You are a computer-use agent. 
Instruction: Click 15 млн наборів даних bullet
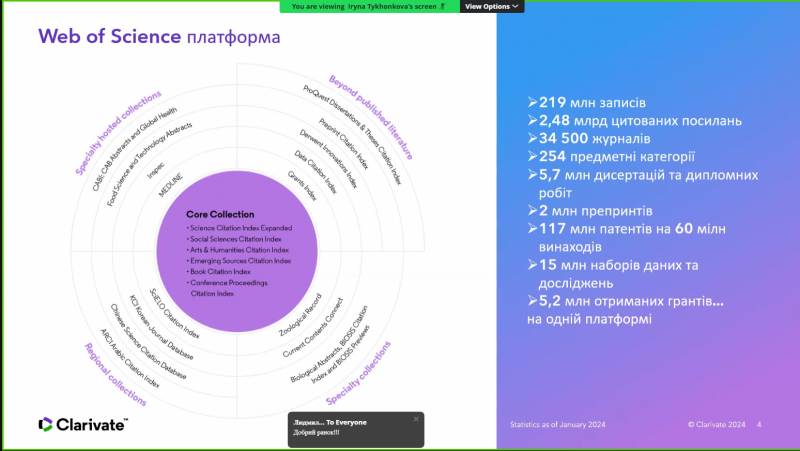click(613, 274)
